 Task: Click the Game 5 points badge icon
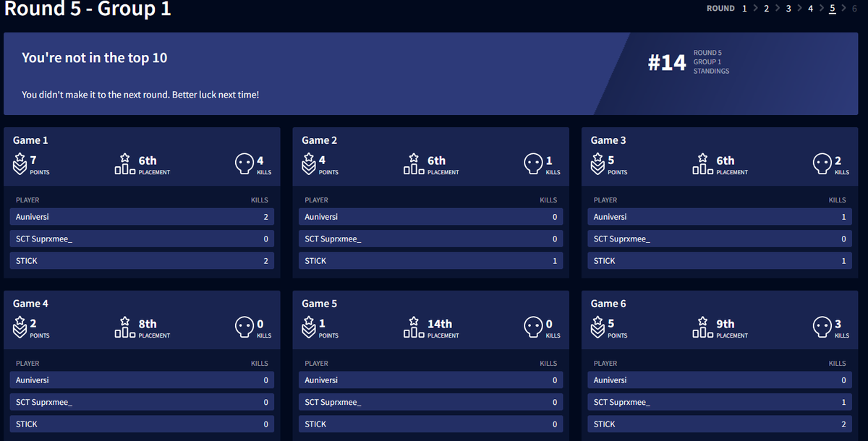309,328
